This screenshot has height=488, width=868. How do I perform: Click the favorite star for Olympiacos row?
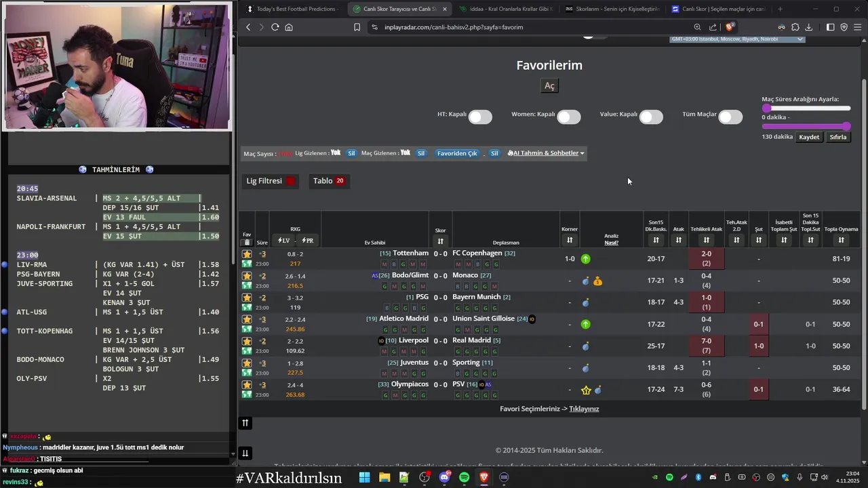(247, 385)
